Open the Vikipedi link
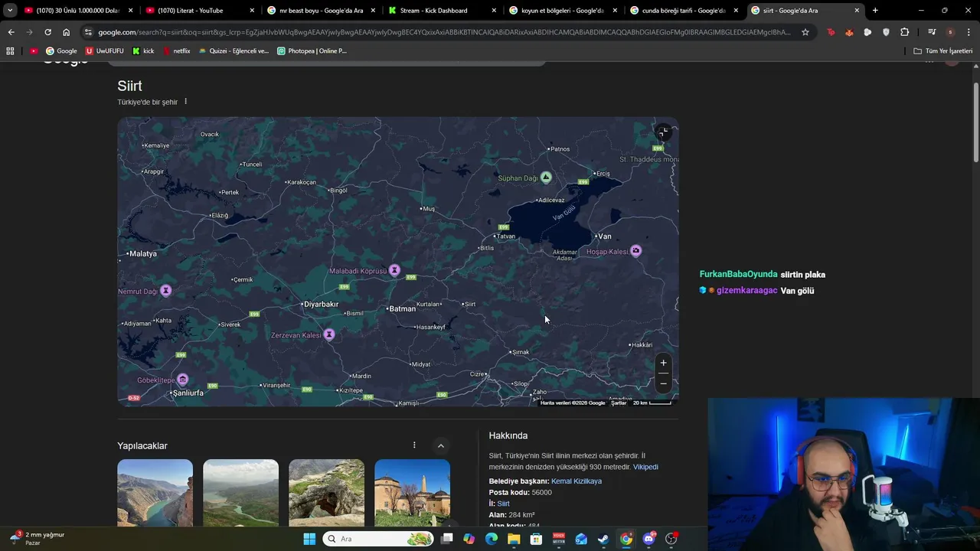 (x=645, y=467)
